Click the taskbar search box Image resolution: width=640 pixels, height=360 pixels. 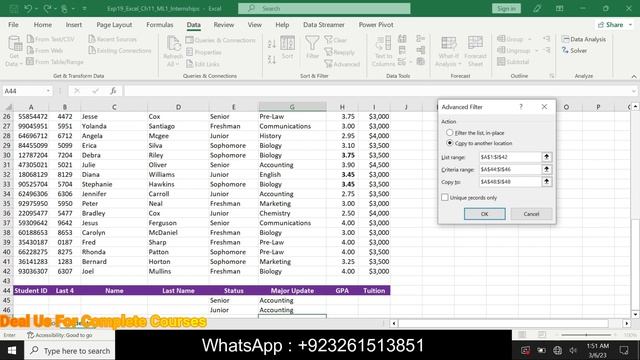point(70,351)
